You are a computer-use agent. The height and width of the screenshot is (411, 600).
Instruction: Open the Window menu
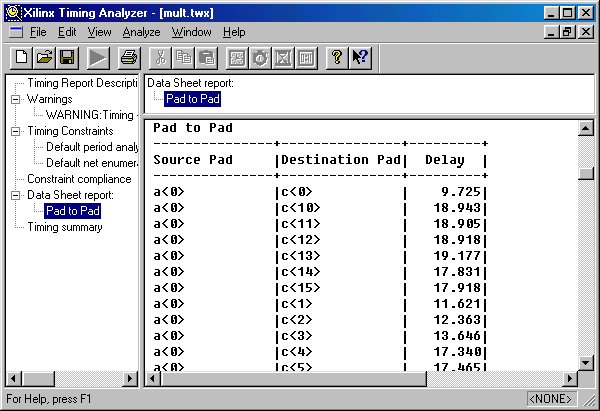(x=191, y=32)
